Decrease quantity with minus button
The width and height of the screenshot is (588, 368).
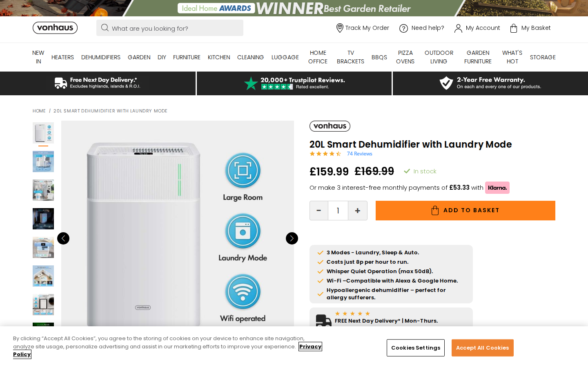point(319,211)
